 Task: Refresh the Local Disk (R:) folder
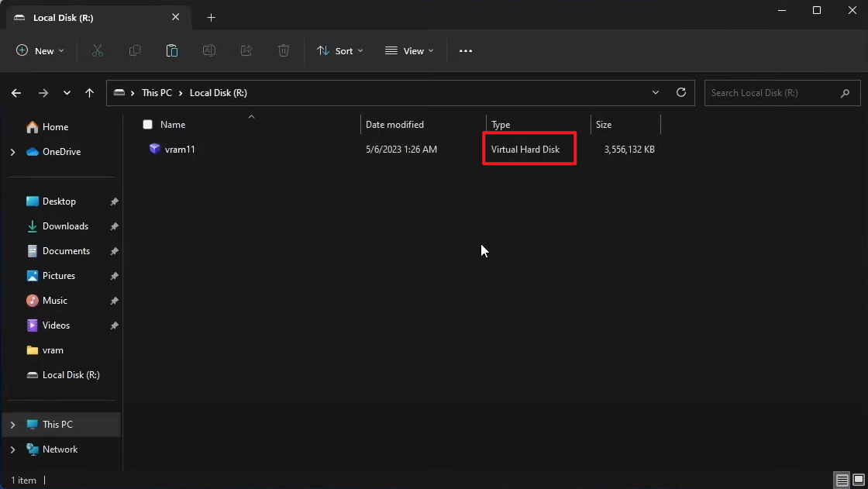pyautogui.click(x=681, y=92)
